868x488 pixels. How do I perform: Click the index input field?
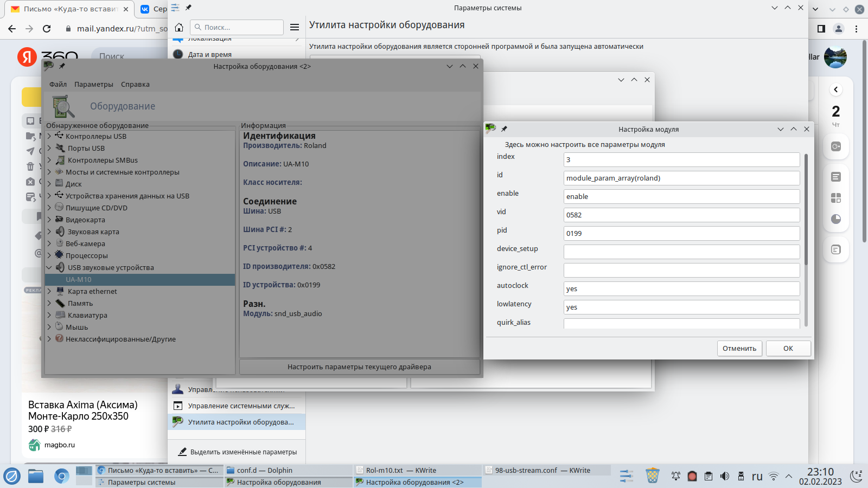681,159
